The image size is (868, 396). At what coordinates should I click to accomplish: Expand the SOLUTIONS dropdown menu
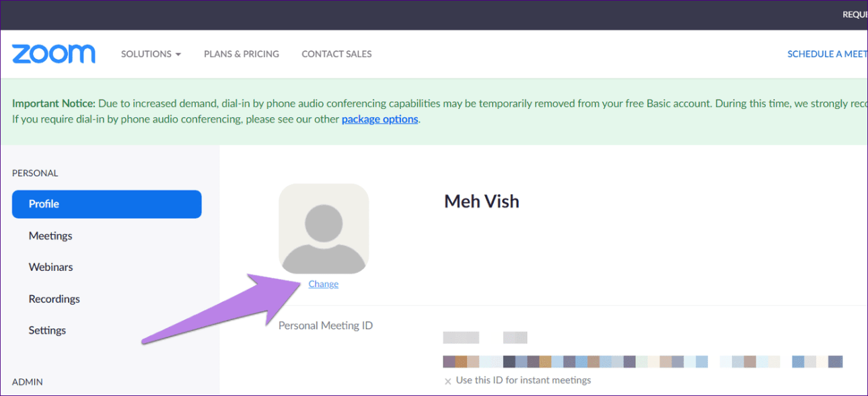tap(151, 54)
